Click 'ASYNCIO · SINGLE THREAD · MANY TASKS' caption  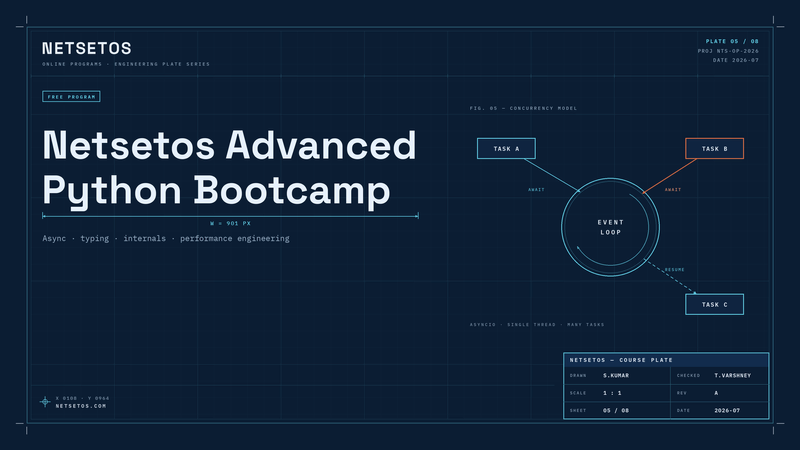pyautogui.click(x=537, y=324)
